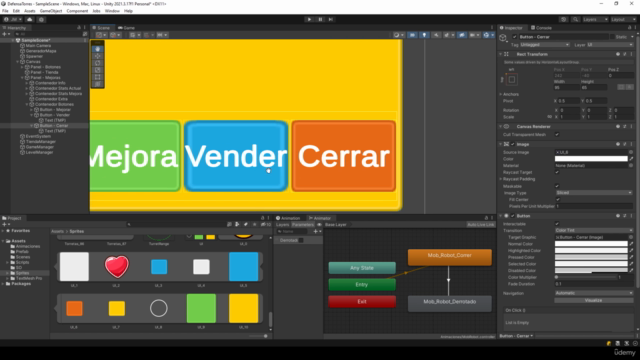Open the GameObject menu
640x360 pixels.
(x=51, y=11)
